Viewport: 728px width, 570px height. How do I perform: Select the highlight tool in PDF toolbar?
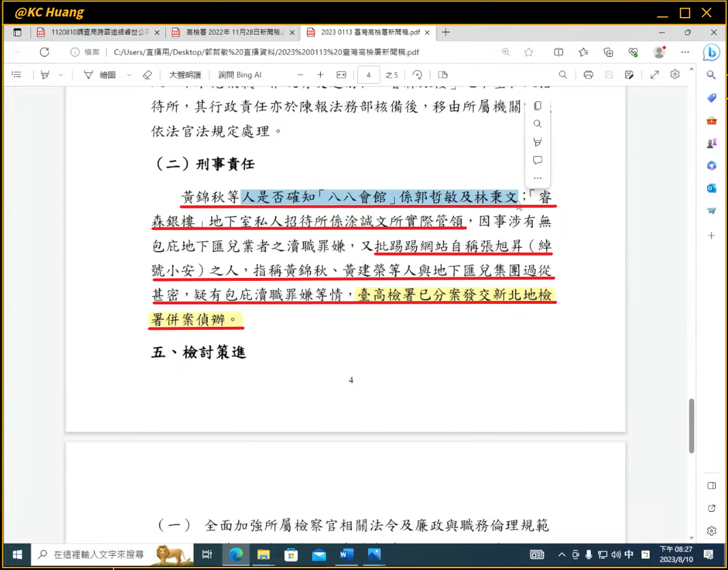coord(45,75)
